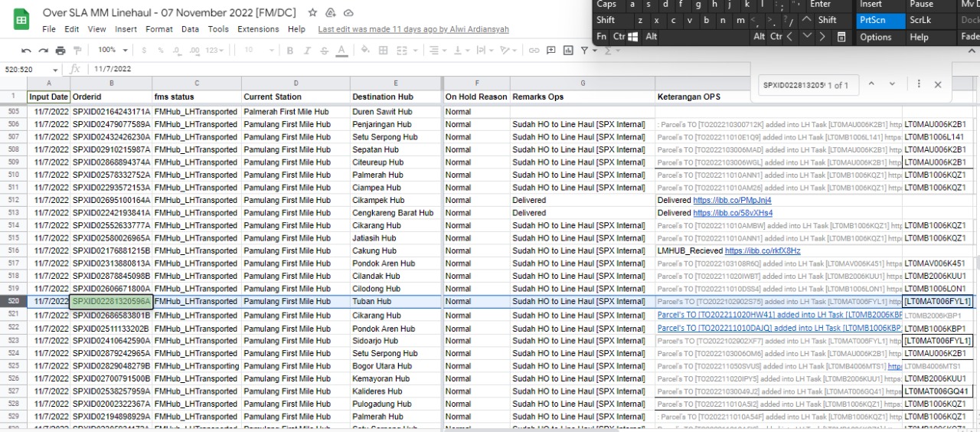The image size is (980, 432).
Task: Open the Google Sheets home logo
Action: 21,20
